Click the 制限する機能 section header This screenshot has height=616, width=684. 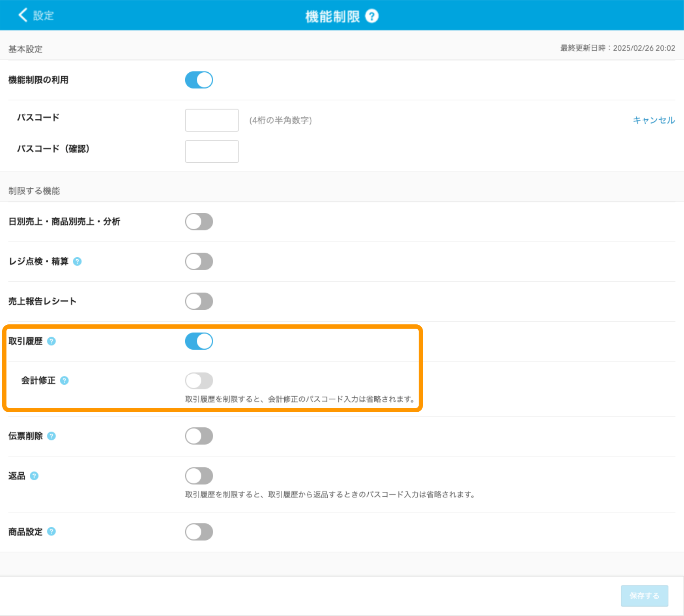[x=34, y=191]
